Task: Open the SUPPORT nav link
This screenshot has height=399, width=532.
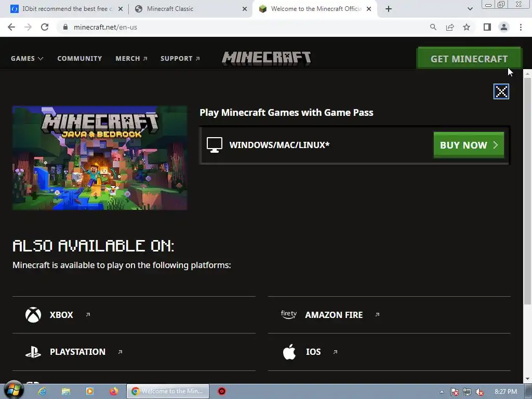Action: pyautogui.click(x=180, y=58)
